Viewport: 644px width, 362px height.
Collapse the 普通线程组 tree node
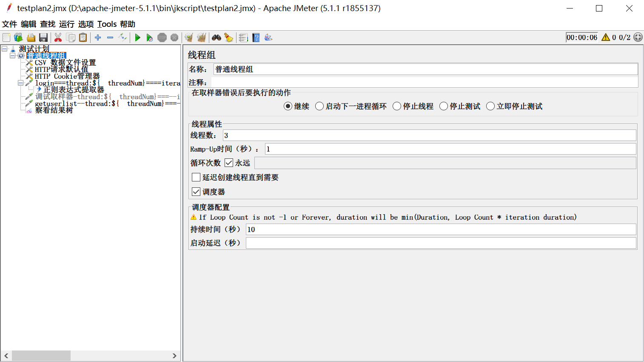[x=13, y=56]
